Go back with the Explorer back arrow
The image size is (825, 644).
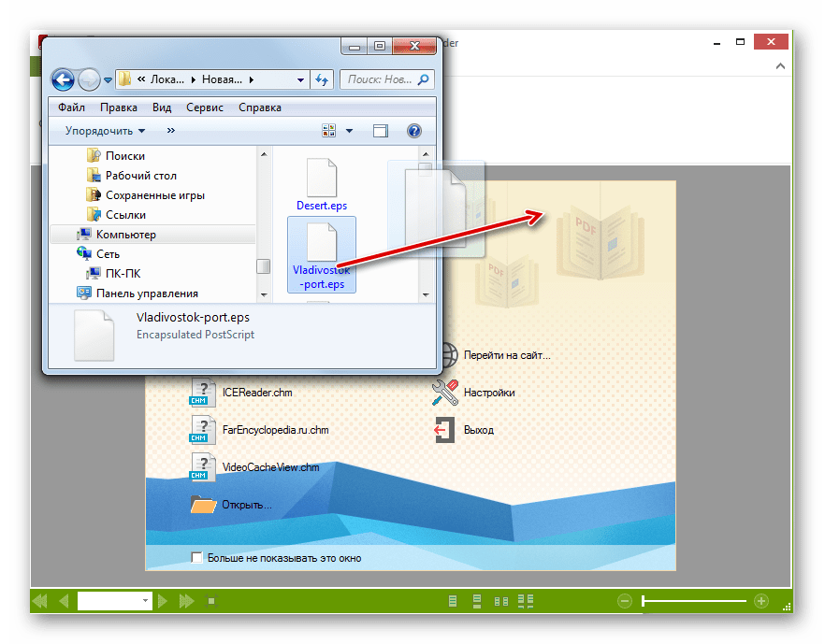[64, 79]
